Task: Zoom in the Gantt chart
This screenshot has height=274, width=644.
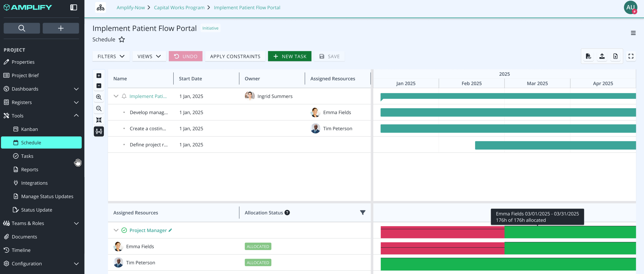Action: [99, 97]
